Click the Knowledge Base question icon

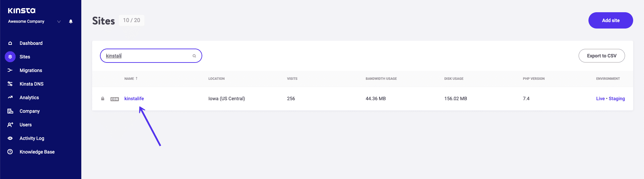[10, 152]
